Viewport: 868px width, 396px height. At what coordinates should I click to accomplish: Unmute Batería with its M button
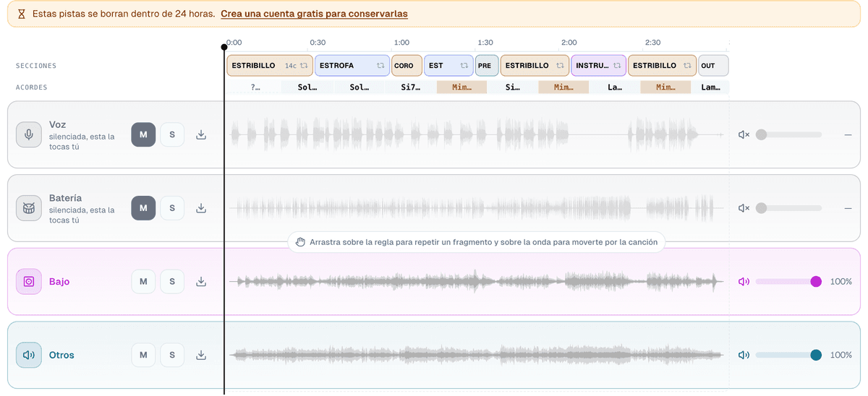click(x=143, y=208)
